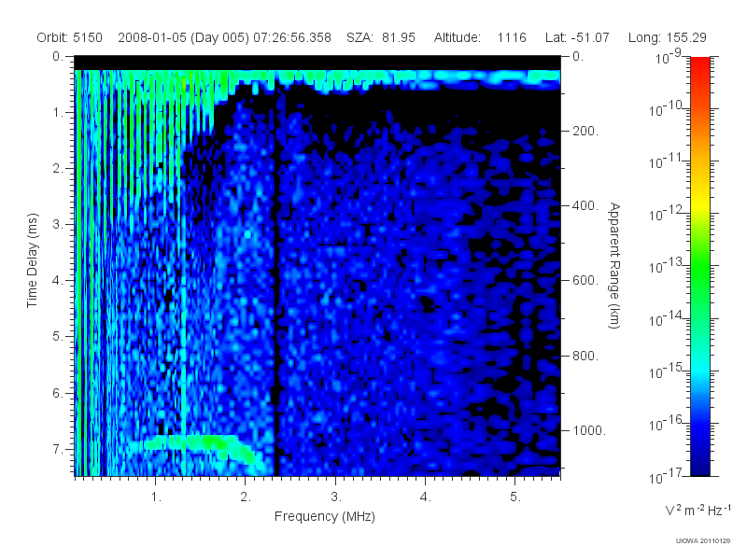Viewport: 747px width, 560px height.
Task: Click the 10^-10 colorbar scale label
Action: (667, 109)
